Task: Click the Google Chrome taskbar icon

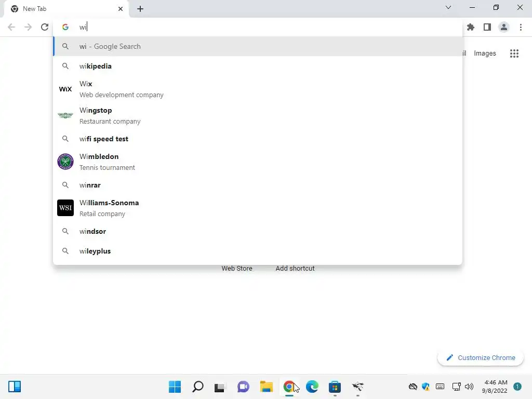Action: [289, 387]
